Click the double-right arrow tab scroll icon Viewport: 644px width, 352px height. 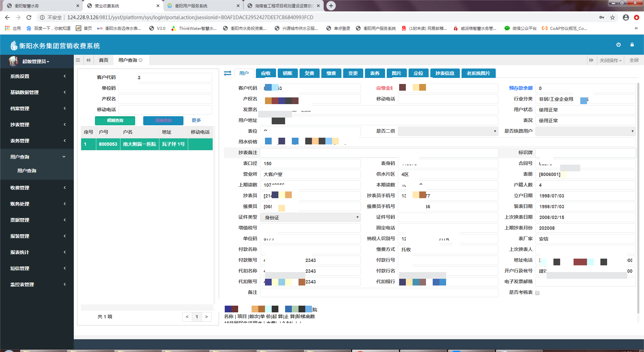click(x=591, y=60)
